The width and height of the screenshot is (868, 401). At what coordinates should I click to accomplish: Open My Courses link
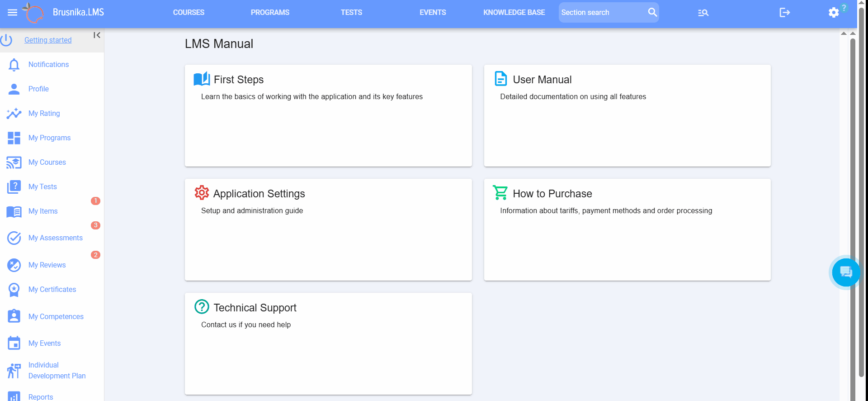[47, 162]
